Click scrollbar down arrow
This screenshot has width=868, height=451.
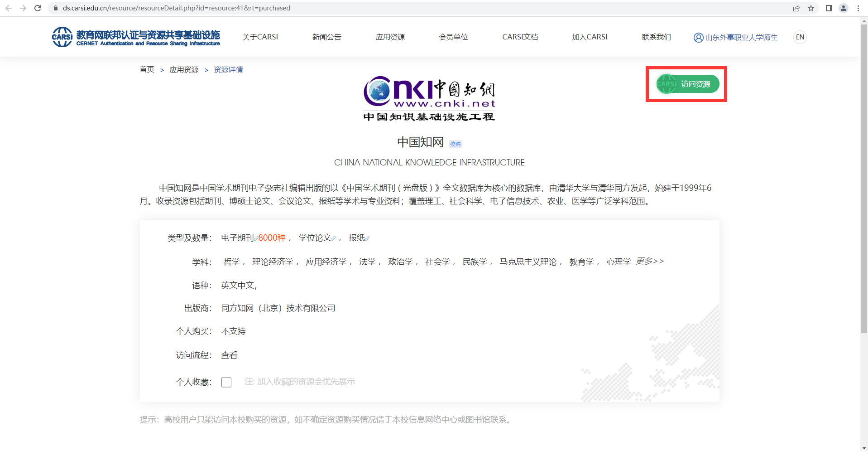864,448
